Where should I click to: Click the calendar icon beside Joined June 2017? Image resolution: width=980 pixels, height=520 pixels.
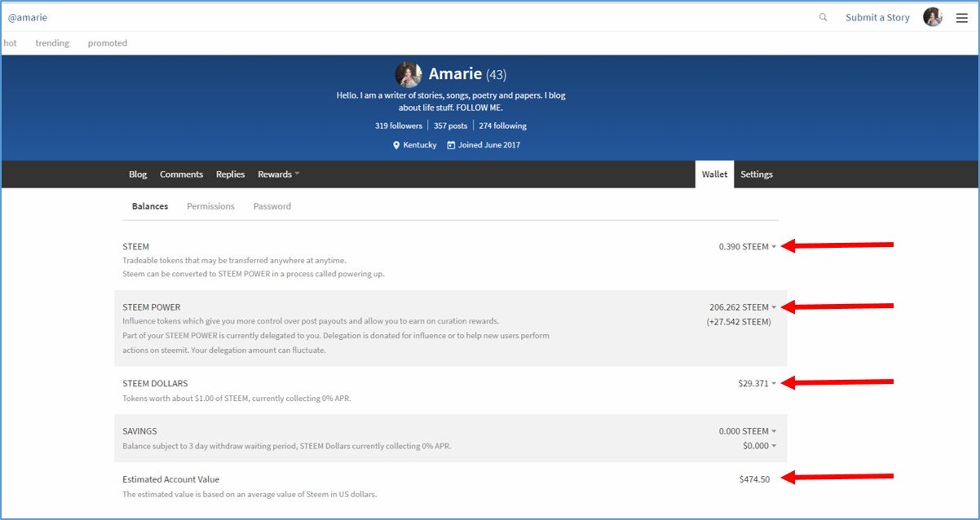451,145
